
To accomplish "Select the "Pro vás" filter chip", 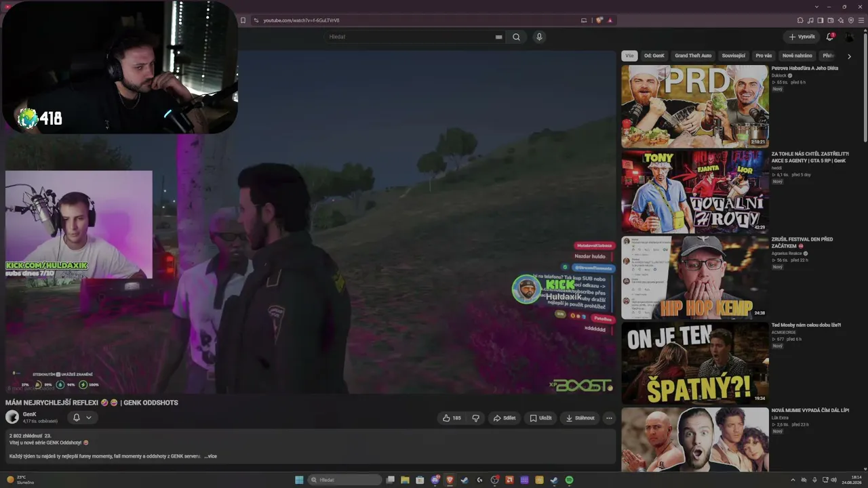I will pos(764,56).
